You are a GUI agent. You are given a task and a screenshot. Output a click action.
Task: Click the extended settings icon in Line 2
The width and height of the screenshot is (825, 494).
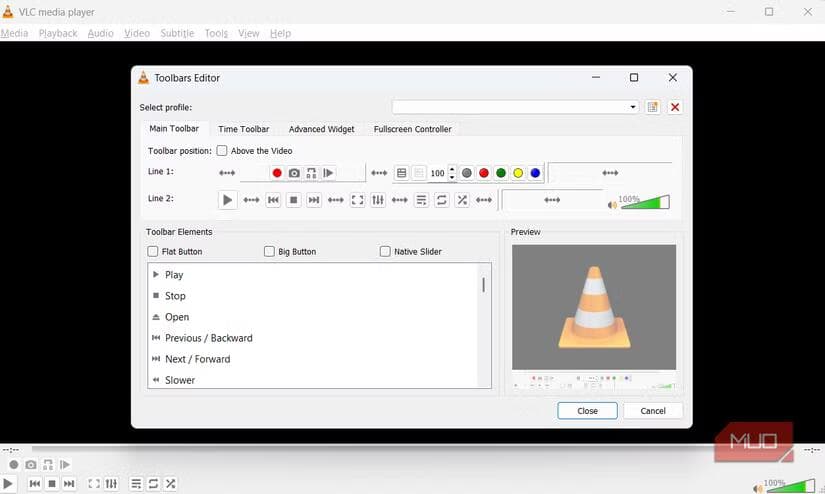pyautogui.click(x=378, y=200)
